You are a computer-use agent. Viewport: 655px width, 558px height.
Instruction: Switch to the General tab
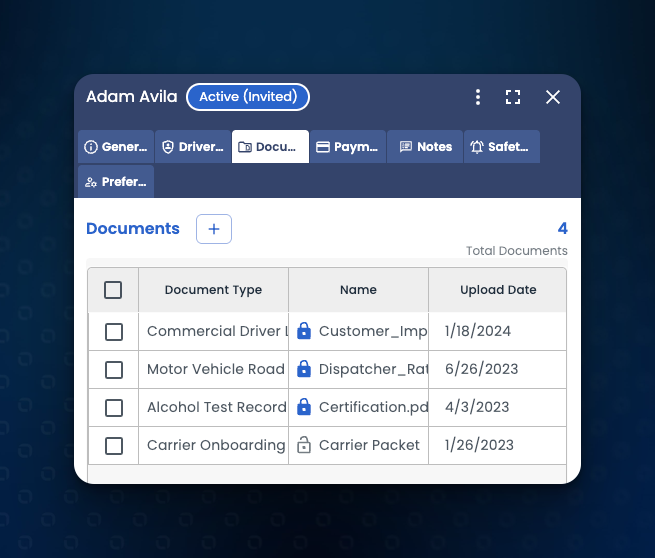tap(116, 147)
